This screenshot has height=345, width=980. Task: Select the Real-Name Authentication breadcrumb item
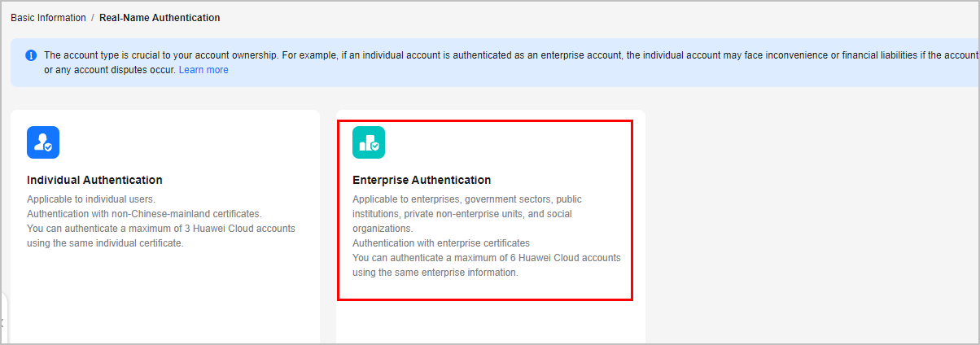(x=160, y=17)
